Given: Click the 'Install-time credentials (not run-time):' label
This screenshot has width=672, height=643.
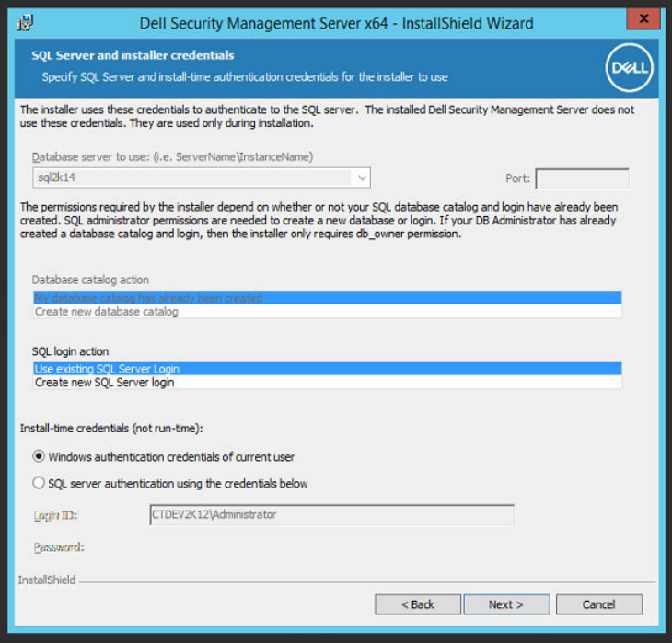Looking at the screenshot, I should point(111,428).
